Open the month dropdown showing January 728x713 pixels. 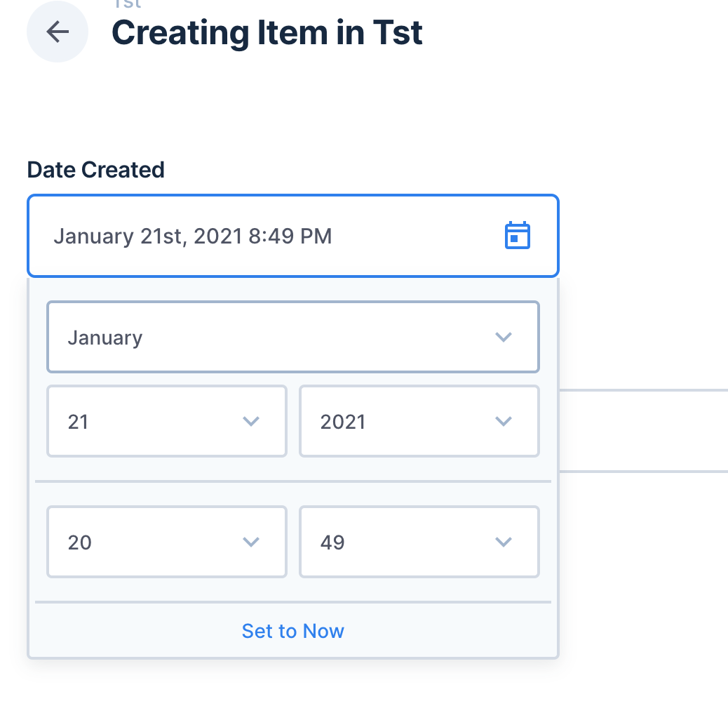[x=292, y=337]
